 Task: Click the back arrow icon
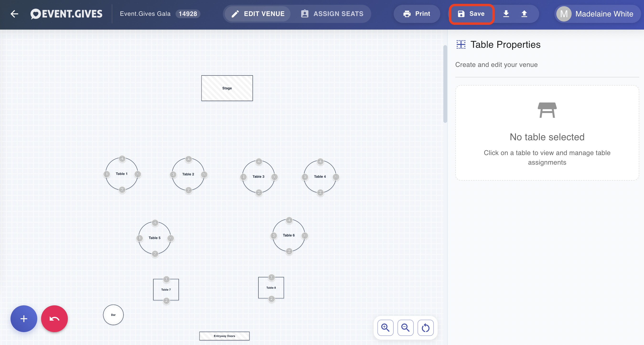coord(15,14)
